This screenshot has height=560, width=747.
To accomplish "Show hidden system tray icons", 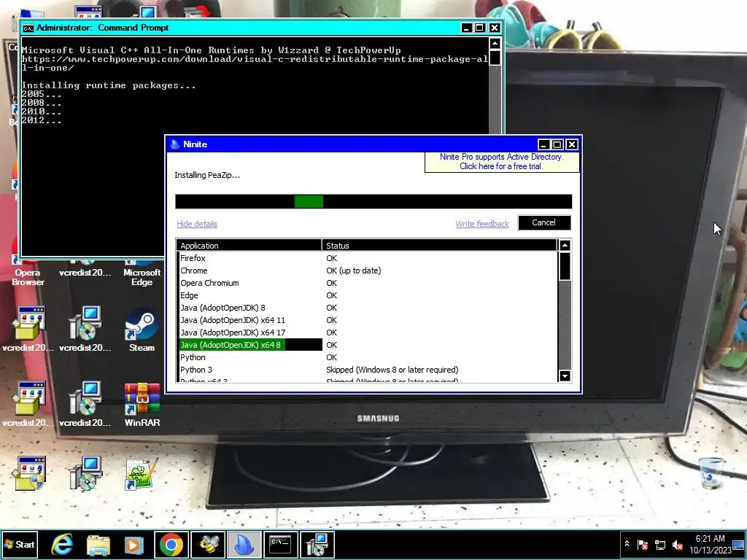I will pos(627,544).
